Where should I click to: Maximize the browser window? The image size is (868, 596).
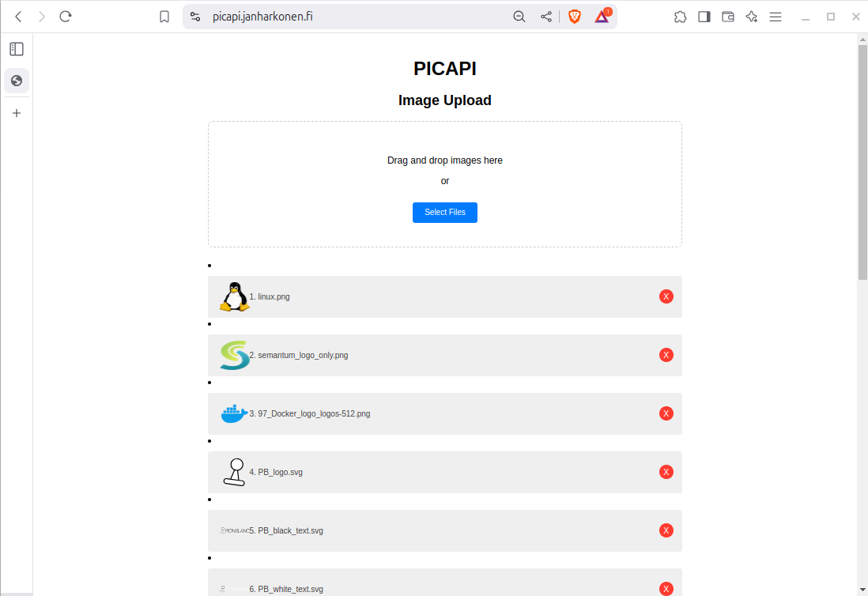[x=831, y=17]
